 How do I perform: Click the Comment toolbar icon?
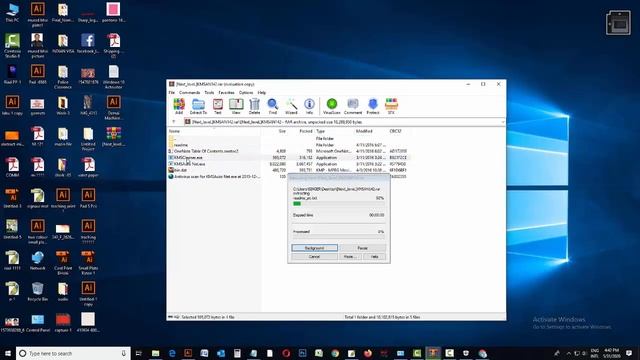(x=353, y=106)
